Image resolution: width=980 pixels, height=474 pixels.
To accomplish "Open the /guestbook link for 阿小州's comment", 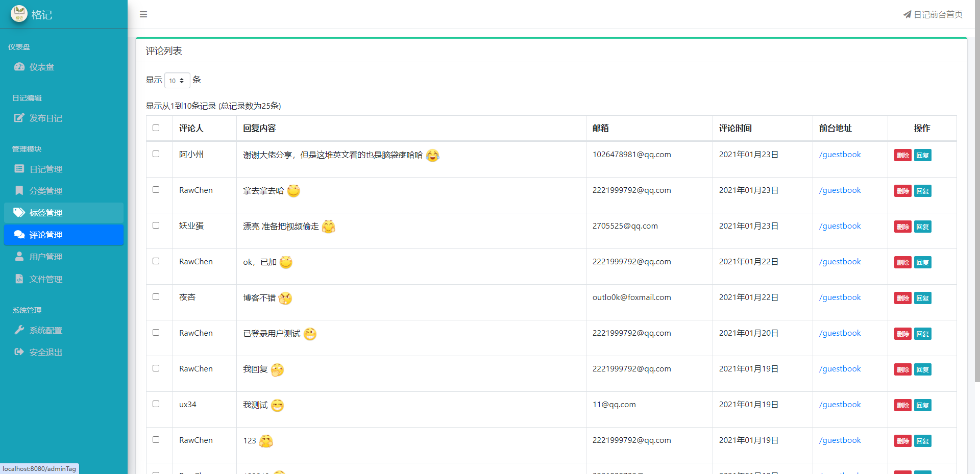I will point(840,155).
